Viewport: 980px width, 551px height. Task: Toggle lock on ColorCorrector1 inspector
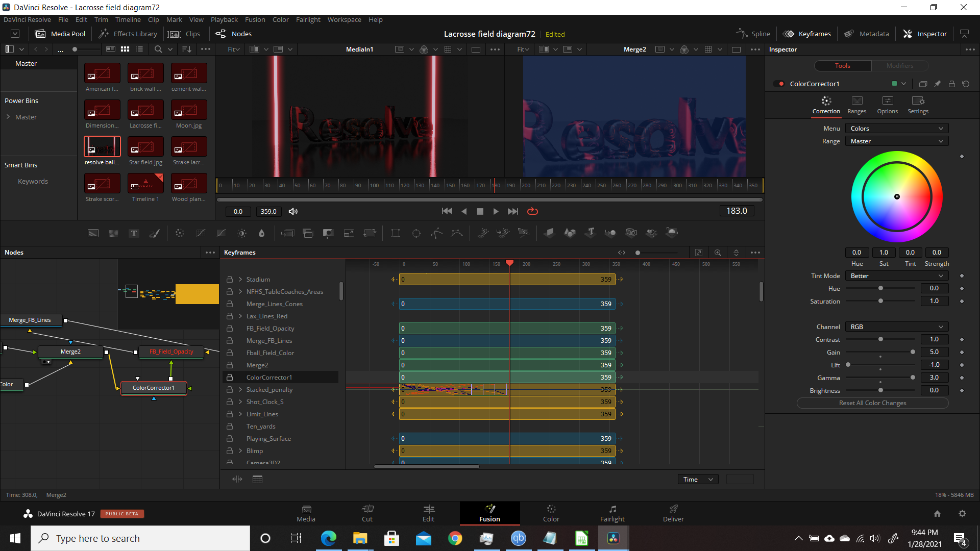pyautogui.click(x=951, y=84)
